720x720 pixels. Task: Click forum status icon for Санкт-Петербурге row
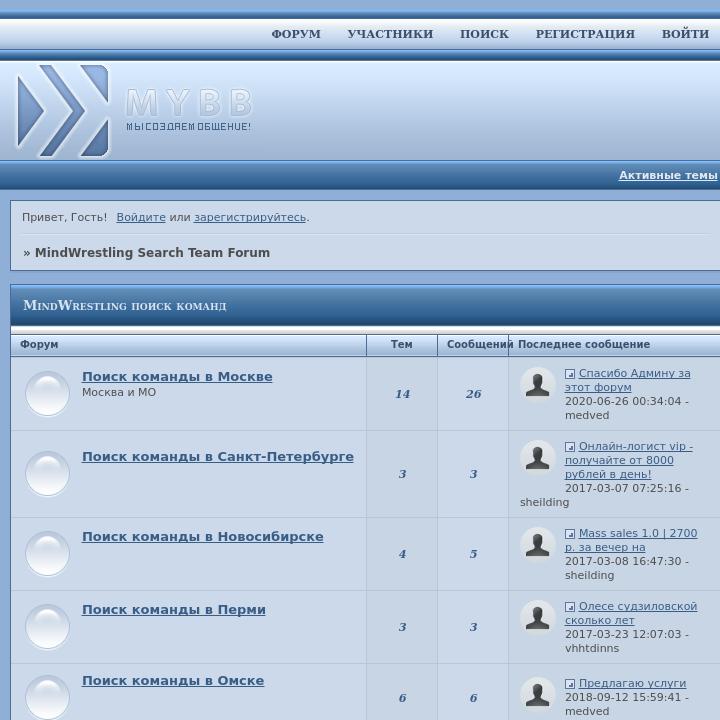click(47, 473)
